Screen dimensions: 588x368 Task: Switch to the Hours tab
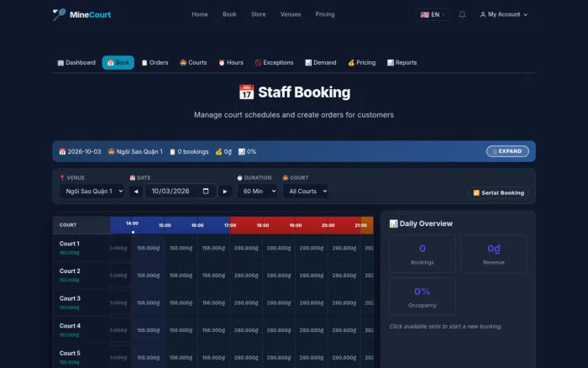(231, 63)
